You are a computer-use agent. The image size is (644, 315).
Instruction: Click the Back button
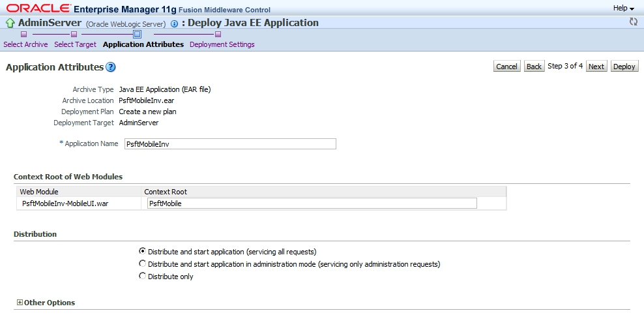534,66
